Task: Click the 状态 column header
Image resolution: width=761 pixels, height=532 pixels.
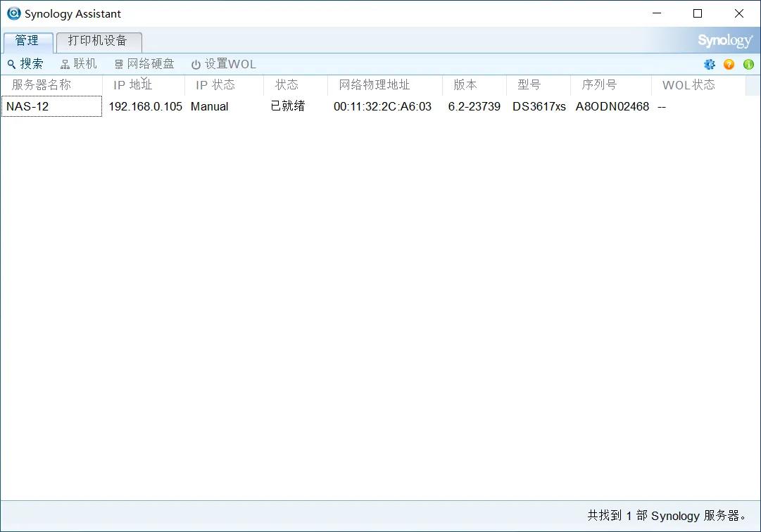Action: click(287, 84)
